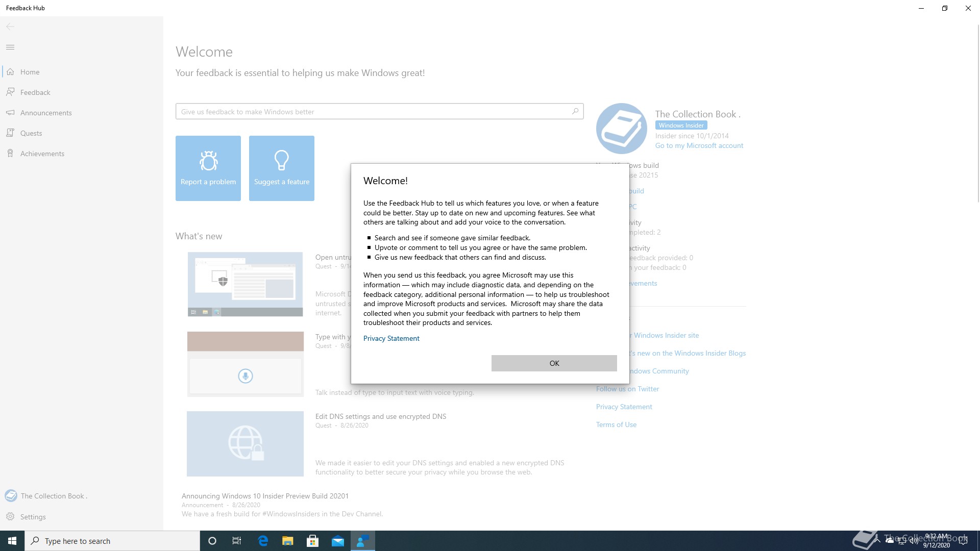Open Microsoft Store from the taskbar
Screen dimensions: 980x551
click(x=312, y=541)
